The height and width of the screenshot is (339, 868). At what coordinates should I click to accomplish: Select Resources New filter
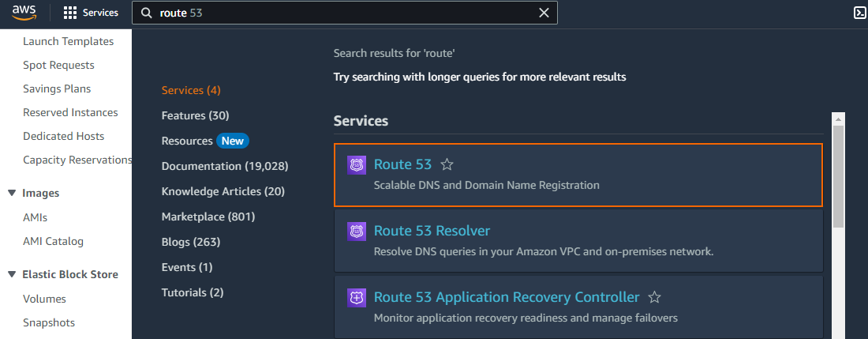pos(205,141)
